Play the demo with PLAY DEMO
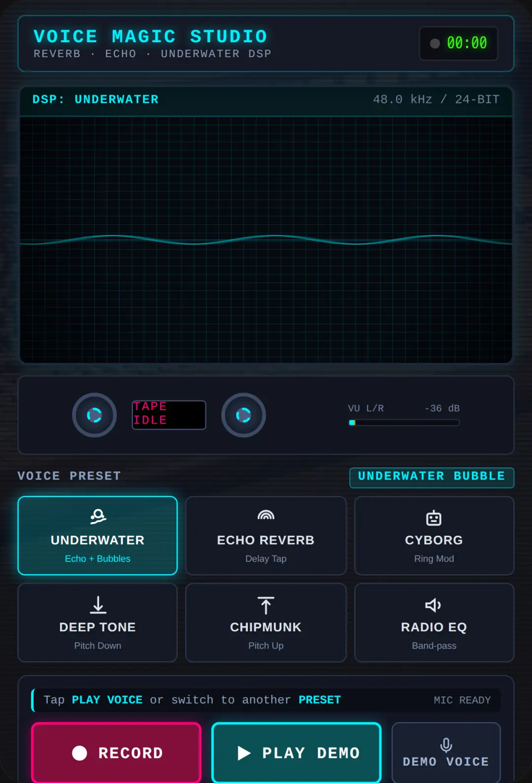 (297, 752)
